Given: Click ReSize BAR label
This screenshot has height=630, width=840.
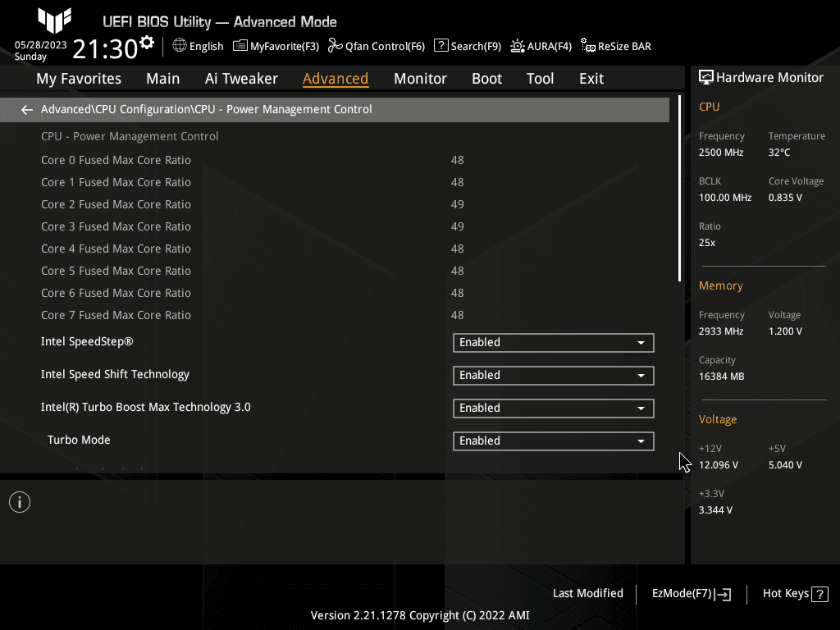Looking at the screenshot, I should tap(624, 47).
